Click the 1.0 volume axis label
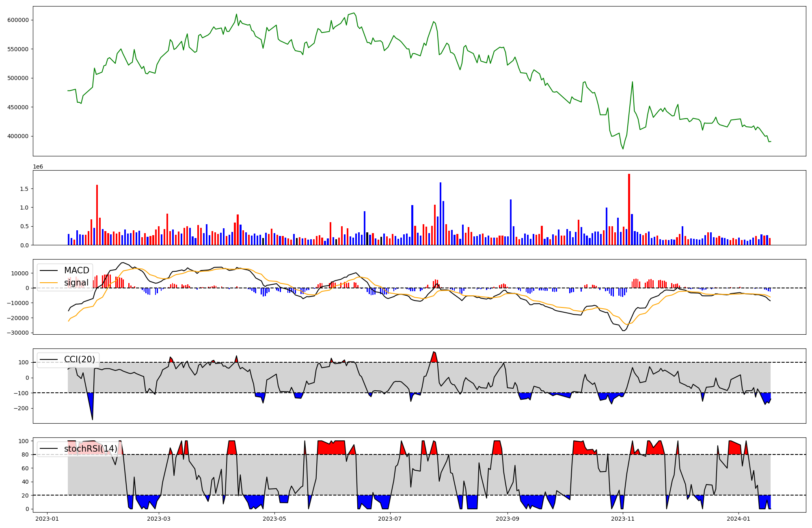The image size is (812, 528). pyautogui.click(x=24, y=208)
